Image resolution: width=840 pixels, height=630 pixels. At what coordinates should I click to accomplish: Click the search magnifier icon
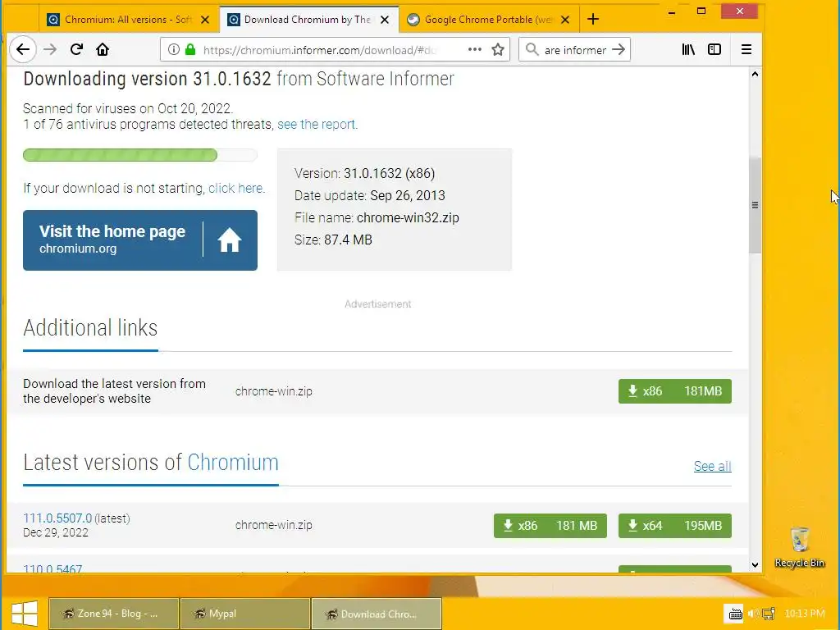(532, 50)
